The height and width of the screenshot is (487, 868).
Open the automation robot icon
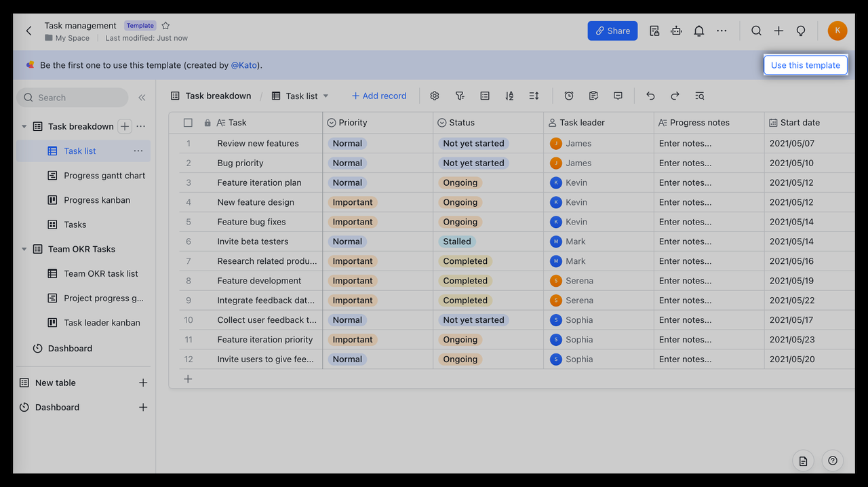676,31
